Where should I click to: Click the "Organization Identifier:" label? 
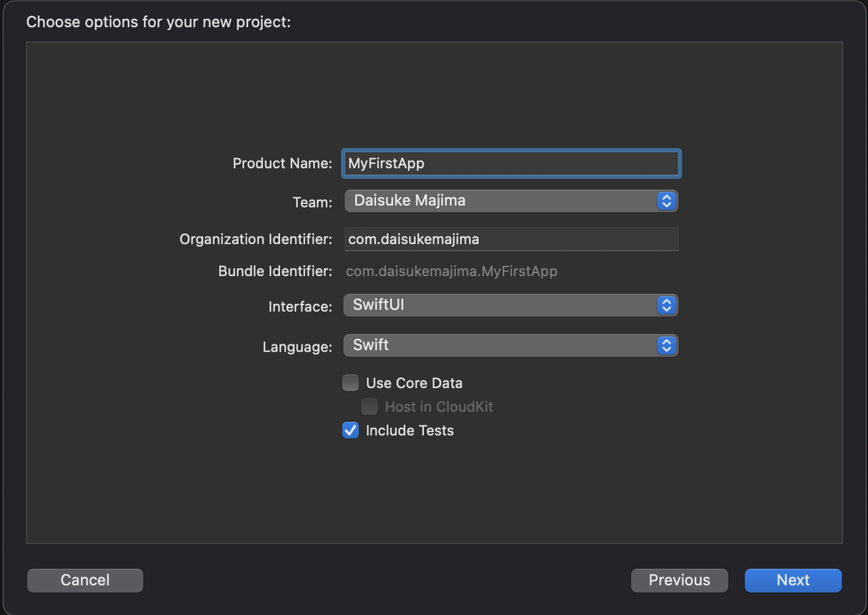click(256, 239)
